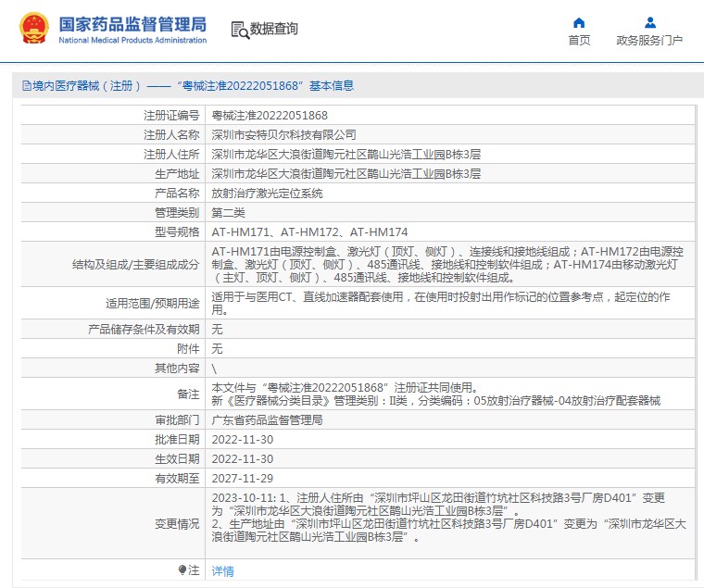Screen dimensions: 704x588
Task: Click the national emblem logo
Action: (34, 29)
